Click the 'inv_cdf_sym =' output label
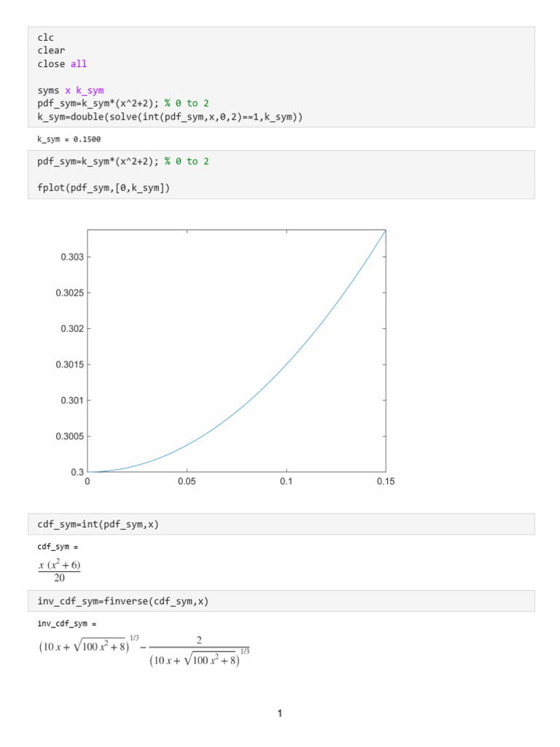Viewport: 560px width, 747px height. [66, 624]
